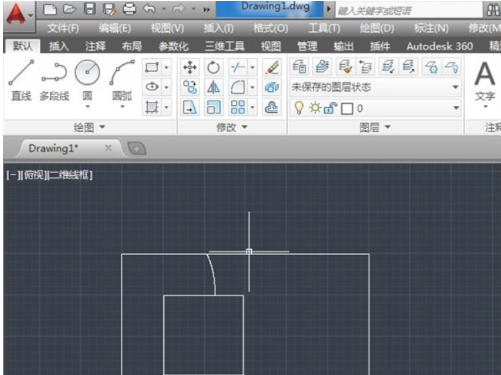Switch to the 注释 ribbon tab

coord(95,46)
